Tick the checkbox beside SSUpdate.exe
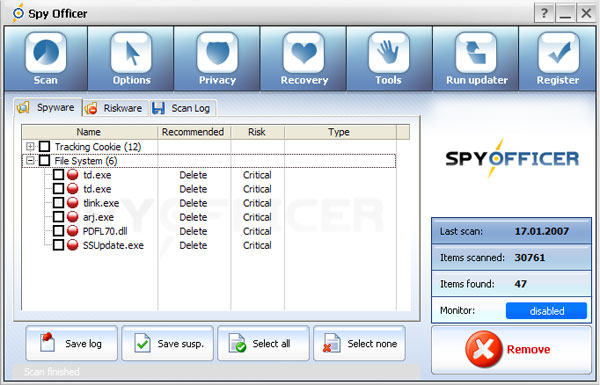 58,245
